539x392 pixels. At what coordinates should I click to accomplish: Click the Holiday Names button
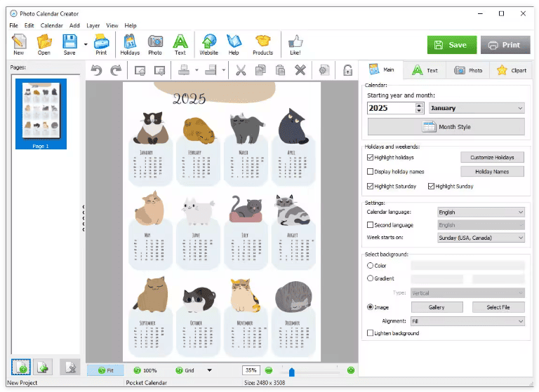click(x=492, y=171)
